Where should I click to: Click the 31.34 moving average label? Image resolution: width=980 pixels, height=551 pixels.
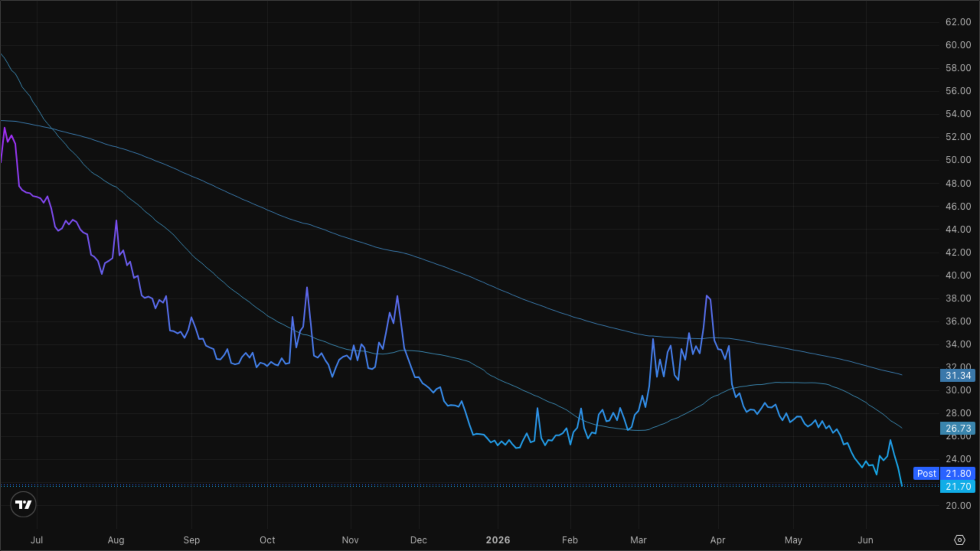958,375
